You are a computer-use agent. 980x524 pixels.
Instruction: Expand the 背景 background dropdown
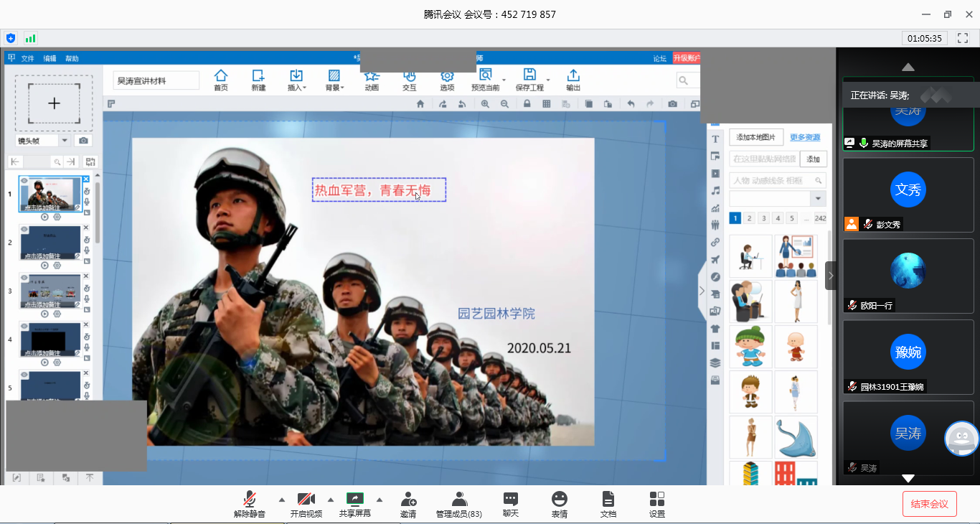coord(334,80)
